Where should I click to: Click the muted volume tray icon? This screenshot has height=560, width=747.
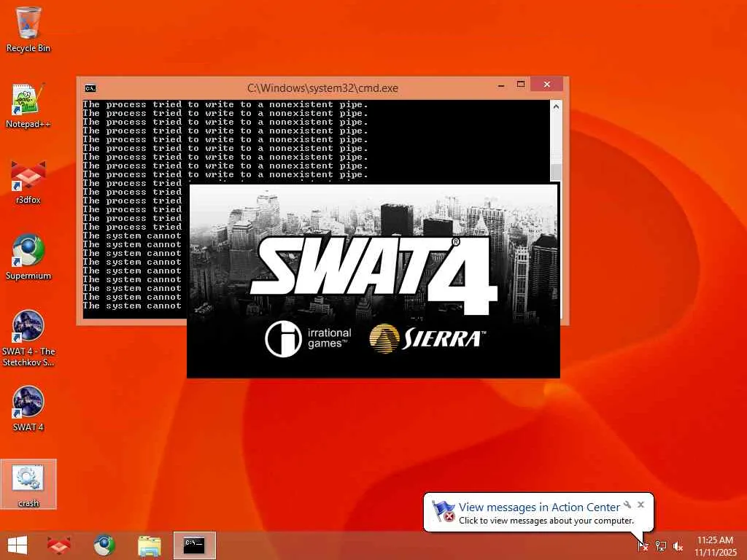pos(678,545)
